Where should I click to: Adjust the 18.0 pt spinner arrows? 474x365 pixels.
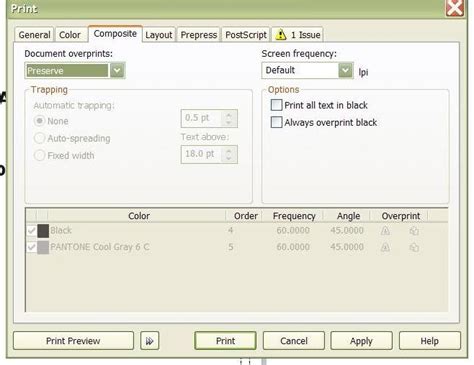click(x=229, y=154)
